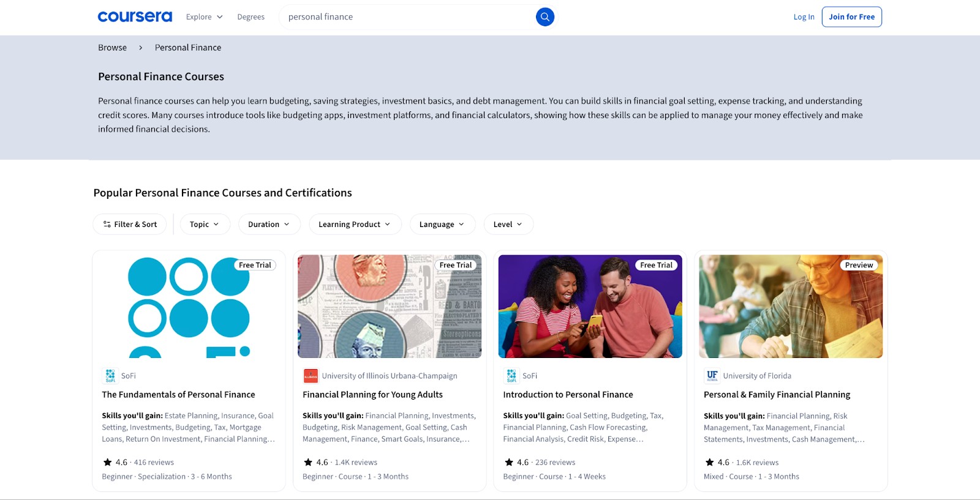
Task: Click the University of Illinois logo icon
Action: (311, 376)
